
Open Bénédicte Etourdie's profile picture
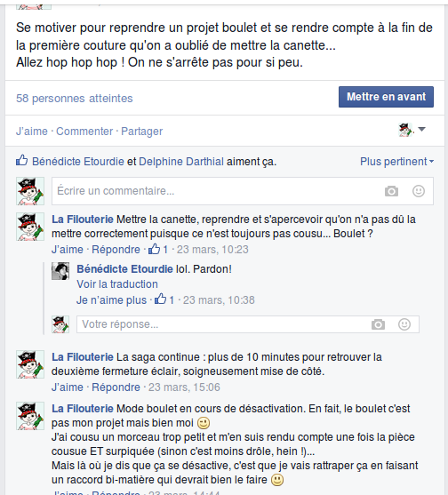(60, 271)
